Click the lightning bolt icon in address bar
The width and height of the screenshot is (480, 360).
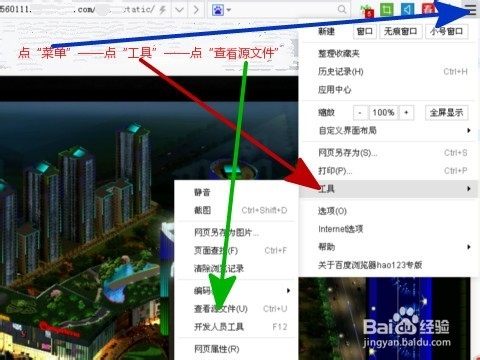(x=162, y=10)
